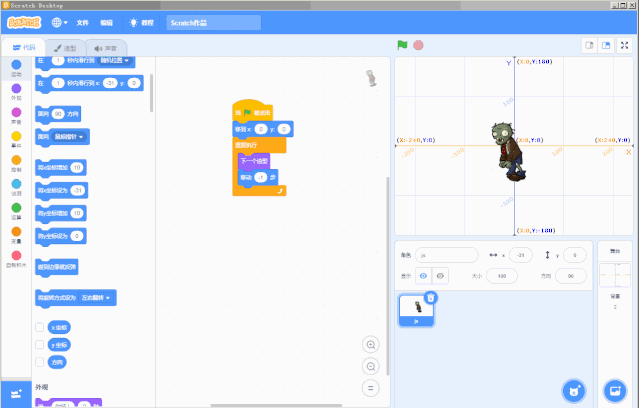Open mouse-pointer dropdown in point towards block

(69, 137)
